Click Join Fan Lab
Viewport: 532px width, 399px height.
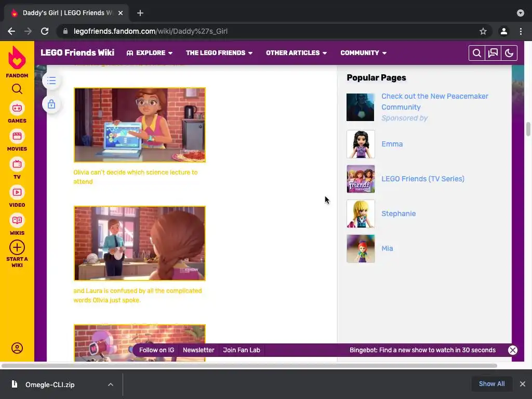[x=242, y=350]
